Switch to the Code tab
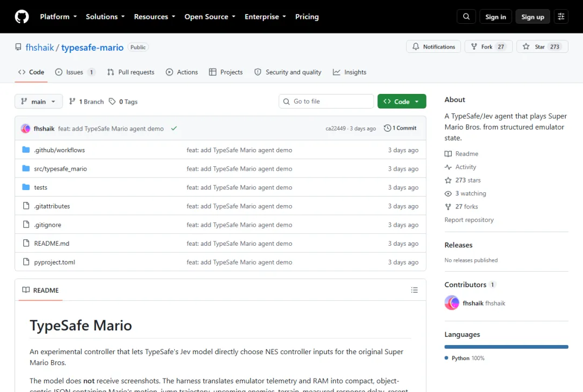 click(x=31, y=72)
